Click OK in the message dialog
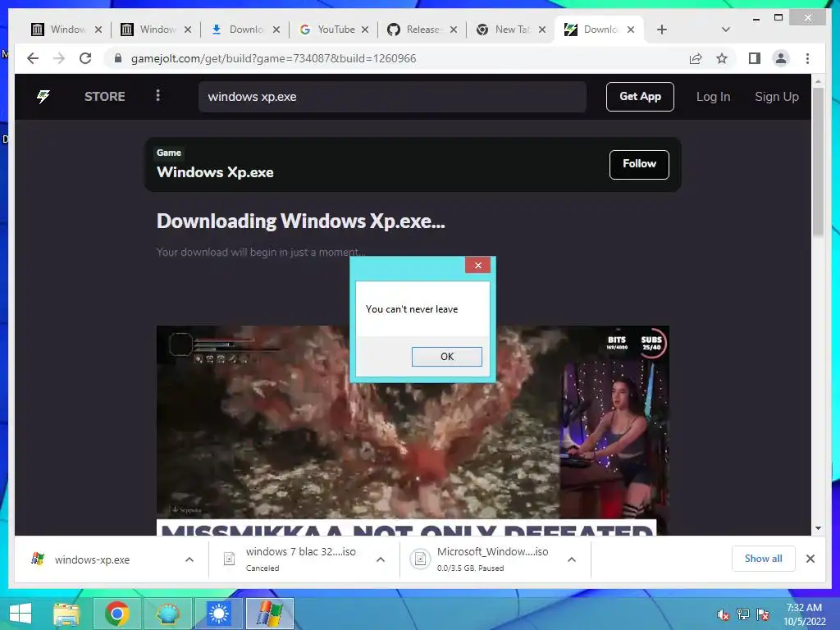This screenshot has height=630, width=840. pyautogui.click(x=447, y=357)
